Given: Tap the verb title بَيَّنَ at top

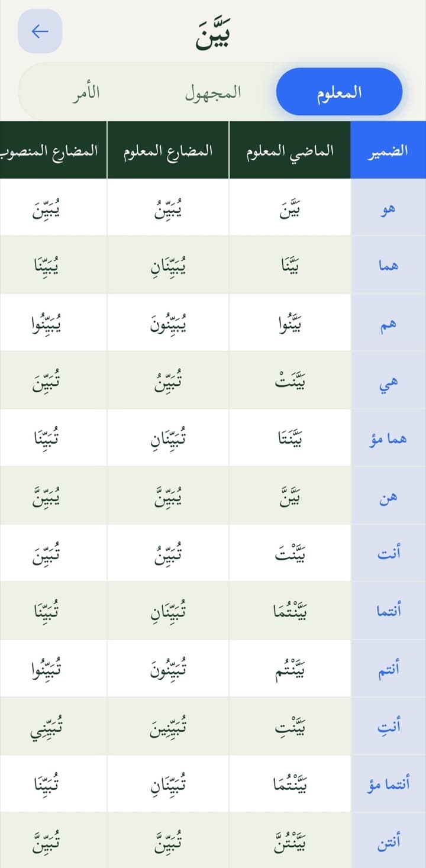Looking at the screenshot, I should click(x=213, y=35).
